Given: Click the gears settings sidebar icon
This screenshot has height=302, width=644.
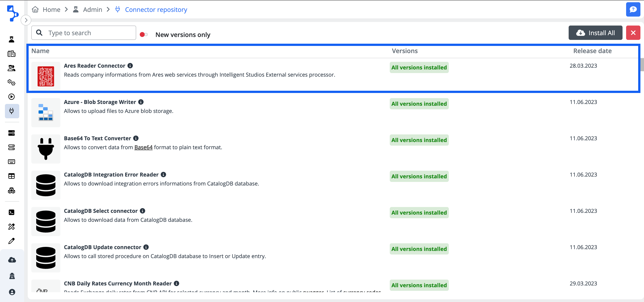Looking at the screenshot, I should point(11,82).
